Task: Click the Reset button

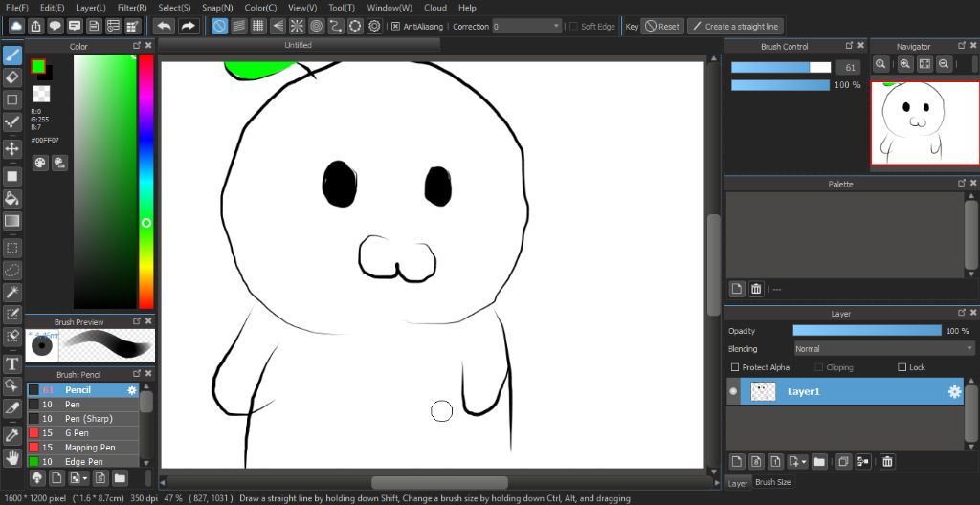Action: coord(662,26)
